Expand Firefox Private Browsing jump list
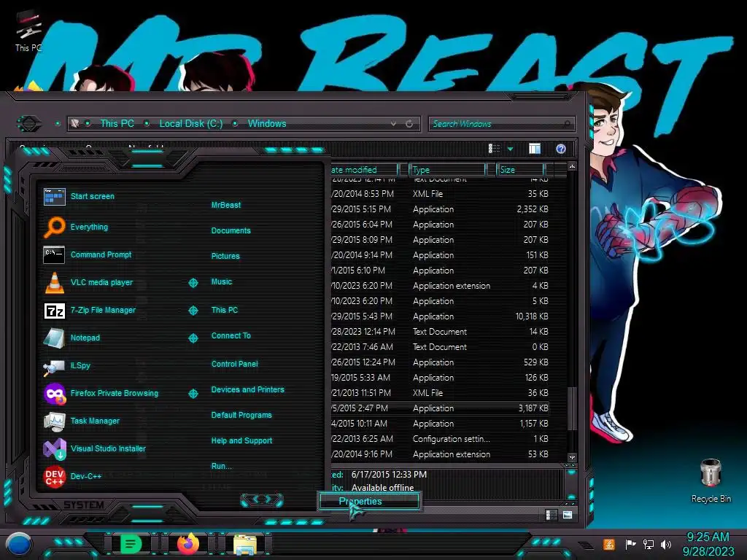The image size is (747, 560). tap(193, 393)
